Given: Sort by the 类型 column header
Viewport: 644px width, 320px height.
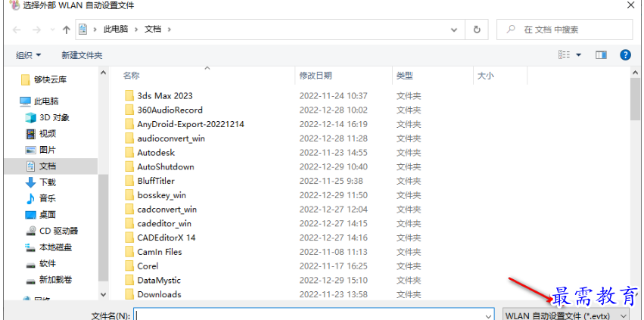Looking at the screenshot, I should [405, 76].
